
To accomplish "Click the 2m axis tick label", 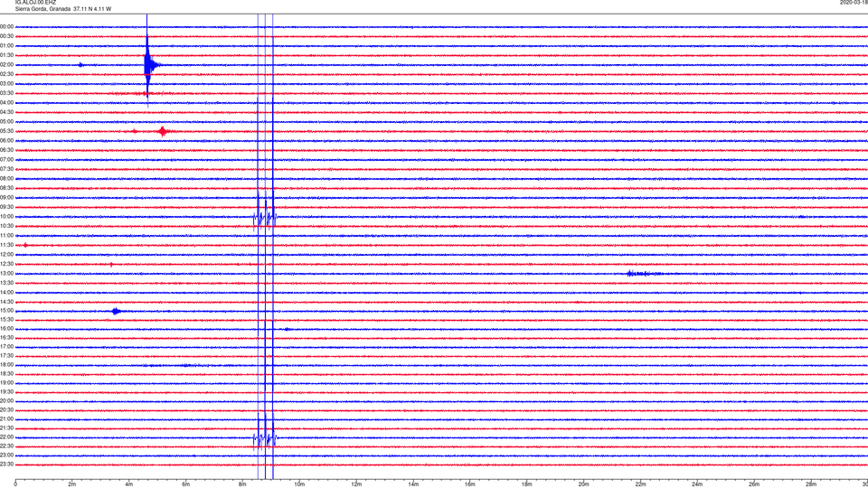I will 72,484.
